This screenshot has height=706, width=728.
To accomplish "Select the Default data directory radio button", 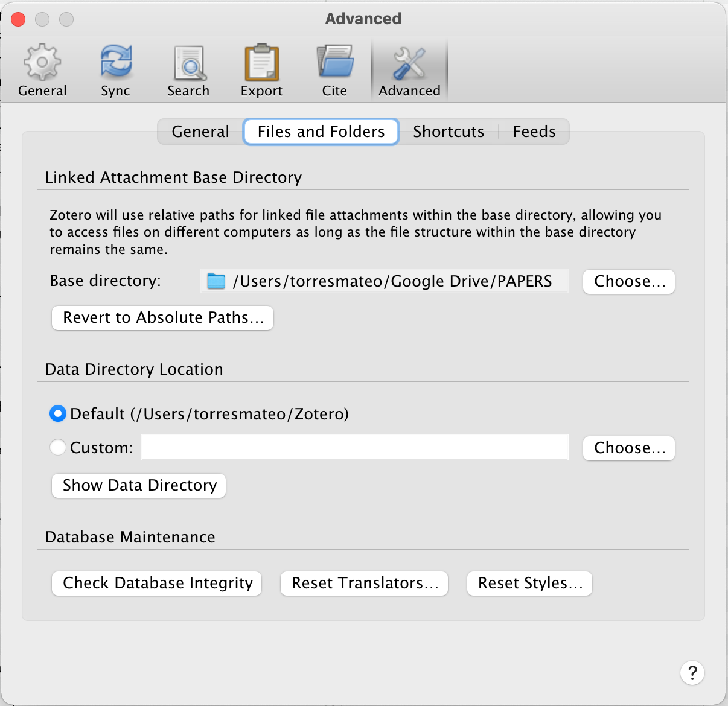I will [58, 414].
